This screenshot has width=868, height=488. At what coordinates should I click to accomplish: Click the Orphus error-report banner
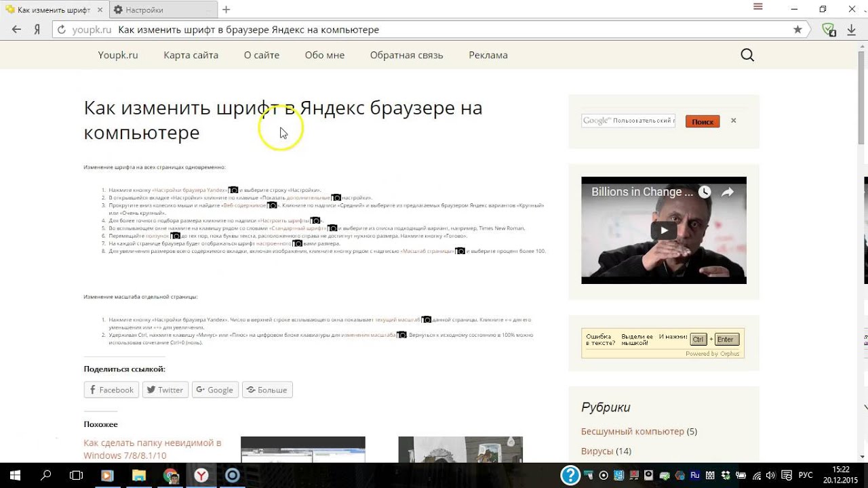click(663, 343)
